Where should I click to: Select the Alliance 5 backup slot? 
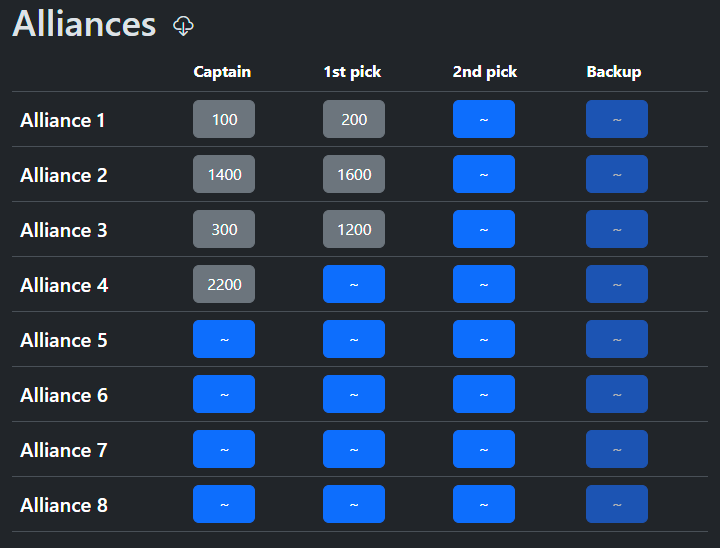(x=617, y=339)
